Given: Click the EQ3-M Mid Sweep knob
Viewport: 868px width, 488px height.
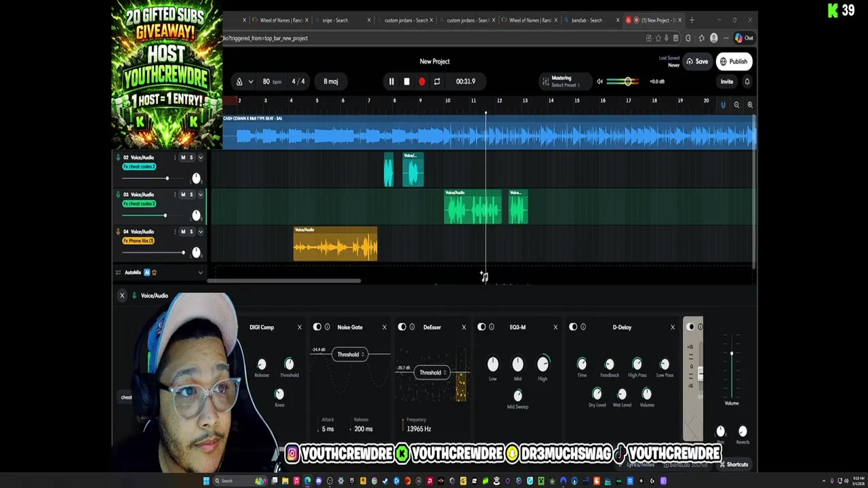Looking at the screenshot, I should pyautogui.click(x=517, y=395).
